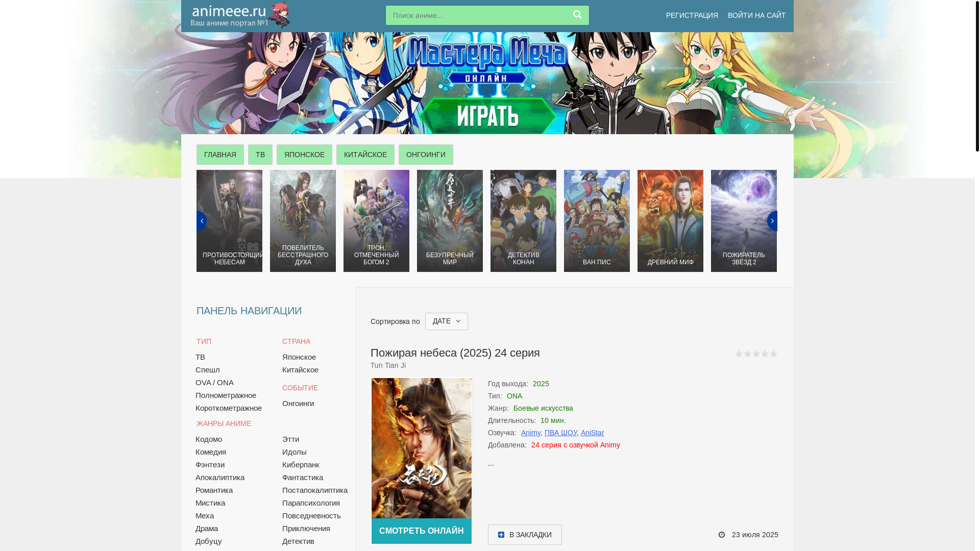The width and height of the screenshot is (980, 551).
Task: Open Повелитель бесстрашного духа thumbnail
Action: pyautogui.click(x=303, y=221)
